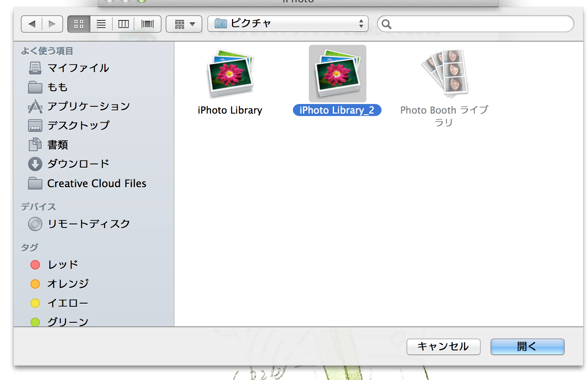Screen dimensions: 588x380
Task: Switch to Cover Flow view
Action: tap(148, 24)
